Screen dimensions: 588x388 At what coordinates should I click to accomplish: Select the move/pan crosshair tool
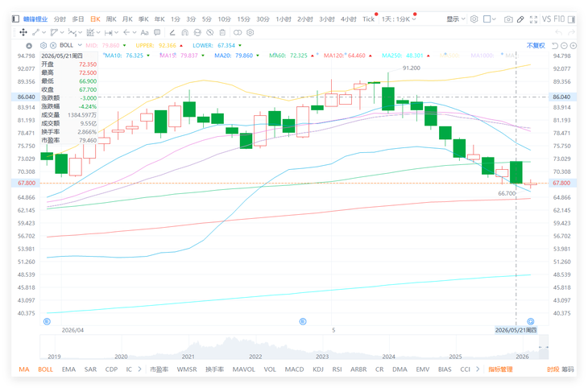[x=23, y=33]
